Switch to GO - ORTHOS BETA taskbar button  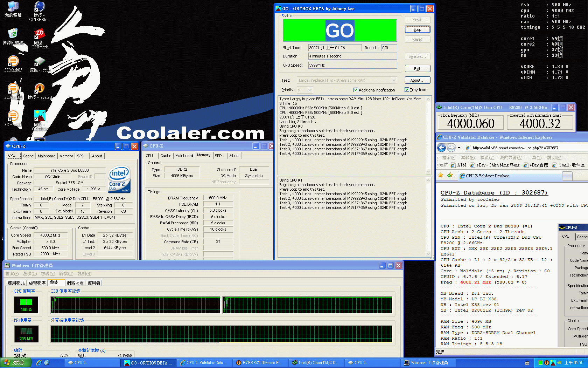pyautogui.click(x=148, y=363)
